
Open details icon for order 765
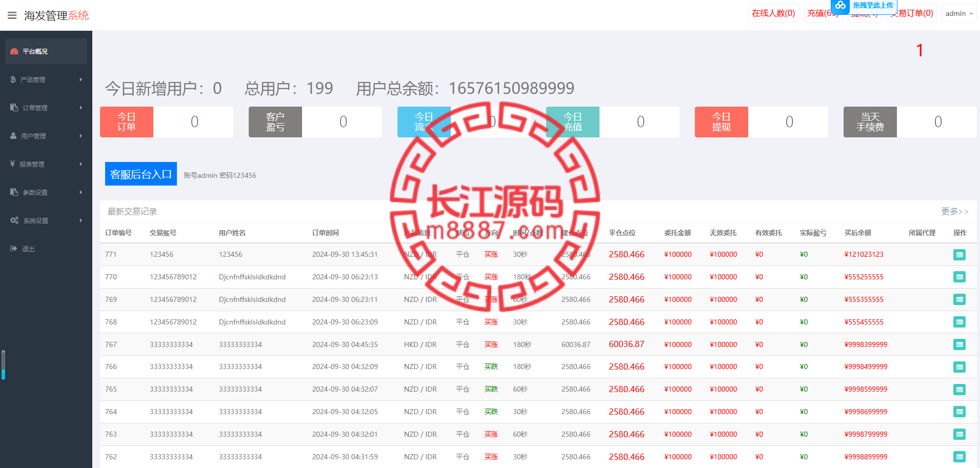click(x=959, y=390)
